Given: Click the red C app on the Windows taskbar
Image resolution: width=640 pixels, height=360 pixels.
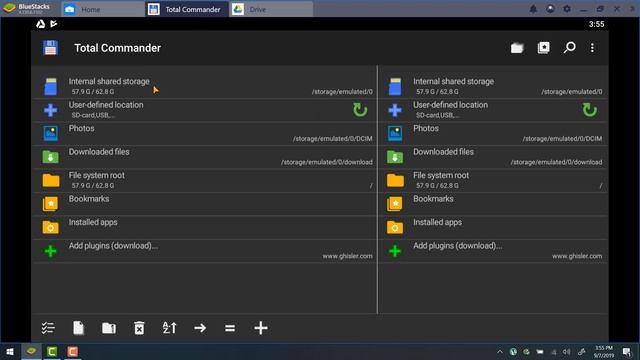Looking at the screenshot, I should [73, 351].
